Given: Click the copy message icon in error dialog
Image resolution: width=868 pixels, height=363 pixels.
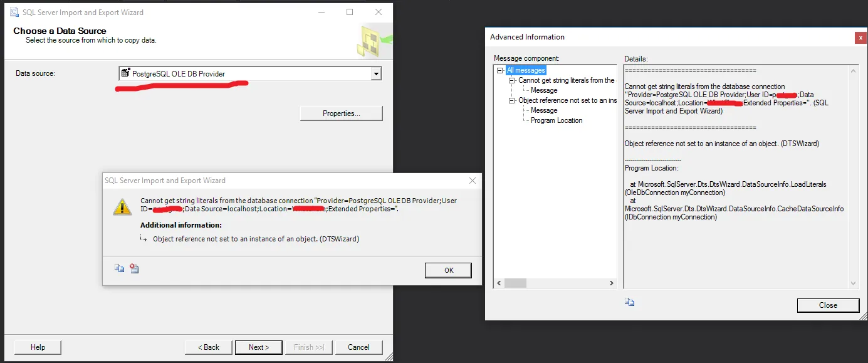Looking at the screenshot, I should click(x=119, y=268).
